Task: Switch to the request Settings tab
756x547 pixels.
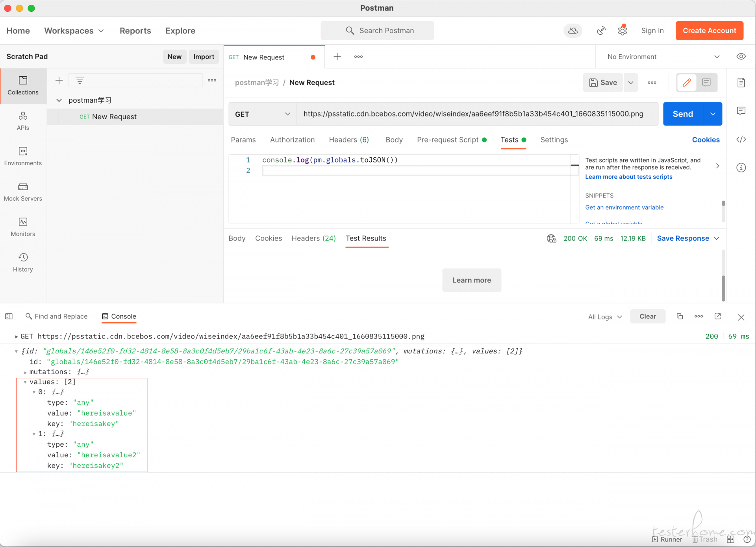Action: click(554, 140)
